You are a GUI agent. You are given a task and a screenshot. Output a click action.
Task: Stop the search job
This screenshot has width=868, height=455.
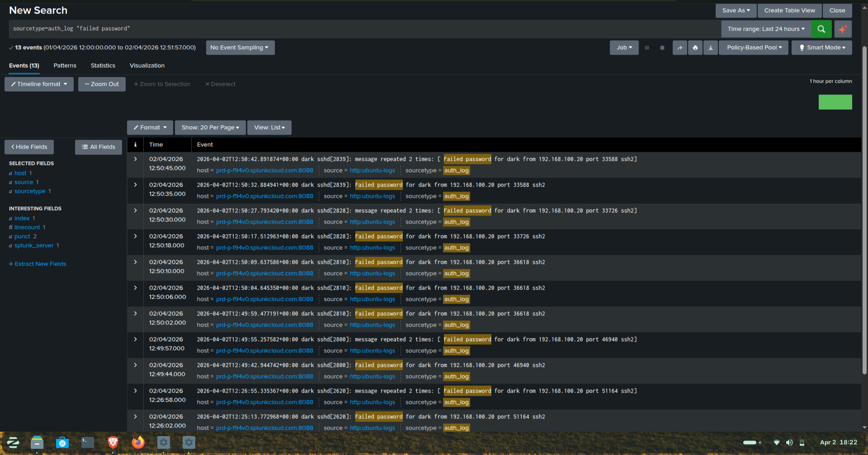coord(662,47)
